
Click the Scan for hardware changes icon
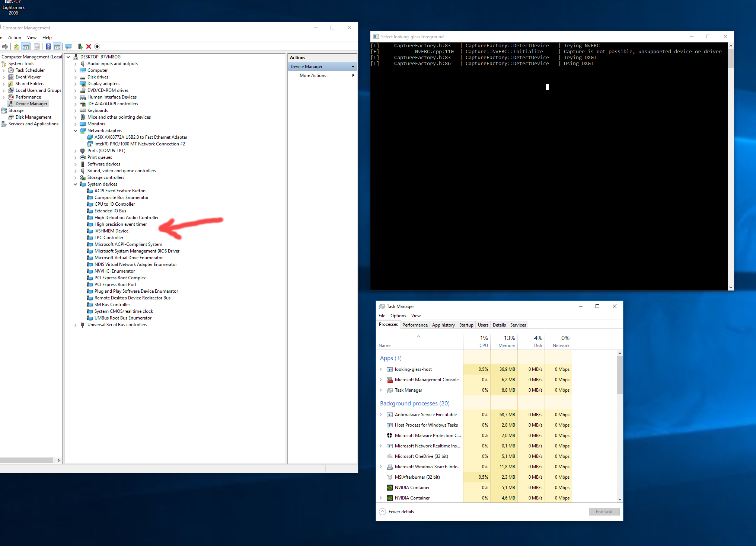click(68, 46)
